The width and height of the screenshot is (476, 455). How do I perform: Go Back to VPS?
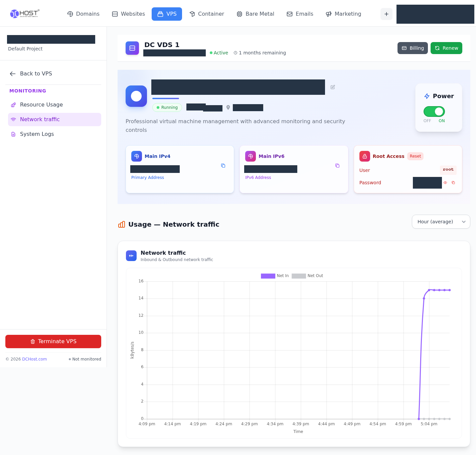31,74
